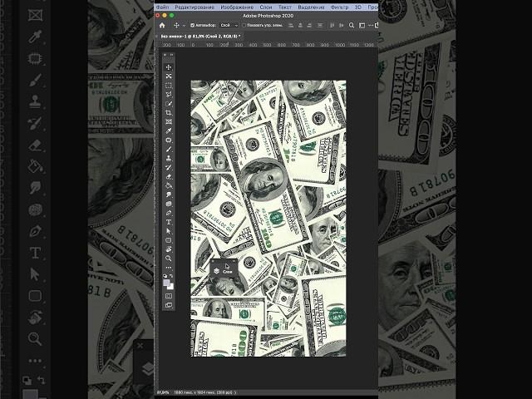
Task: Select the Zoom tool in the tools panel
Action: coord(169,259)
